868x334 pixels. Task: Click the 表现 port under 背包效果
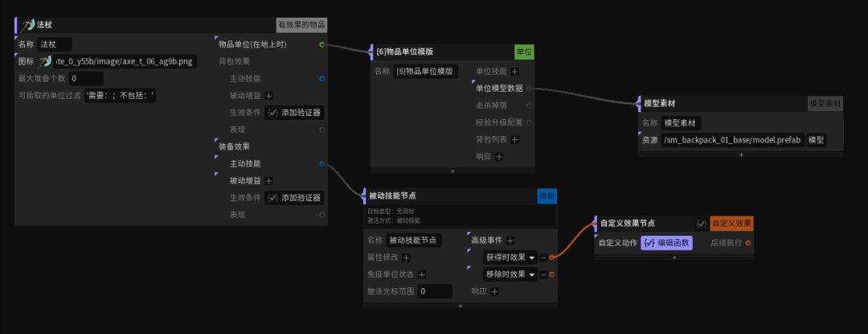[x=322, y=130]
